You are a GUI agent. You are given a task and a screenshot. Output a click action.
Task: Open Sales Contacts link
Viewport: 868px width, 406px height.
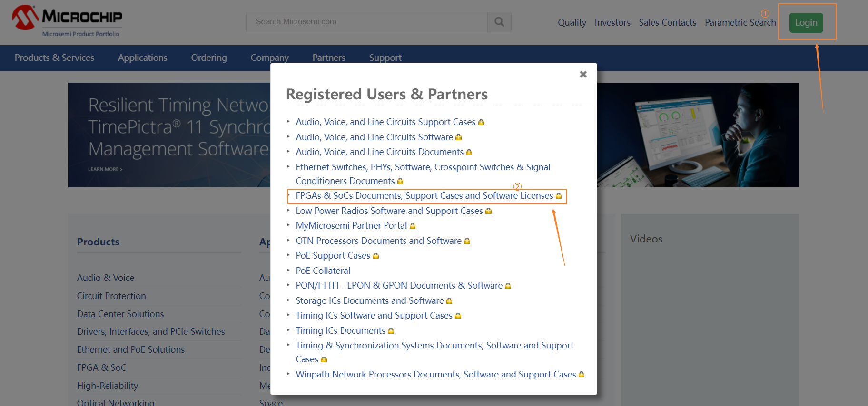tap(668, 22)
